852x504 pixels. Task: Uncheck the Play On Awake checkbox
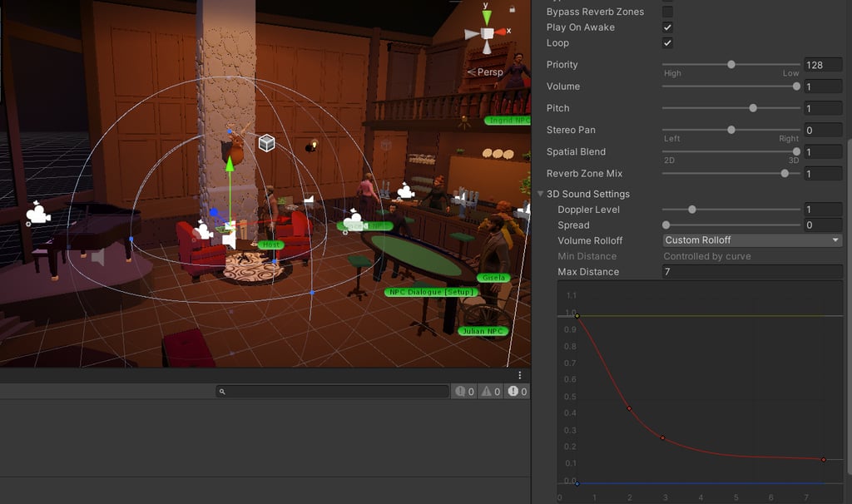(667, 27)
